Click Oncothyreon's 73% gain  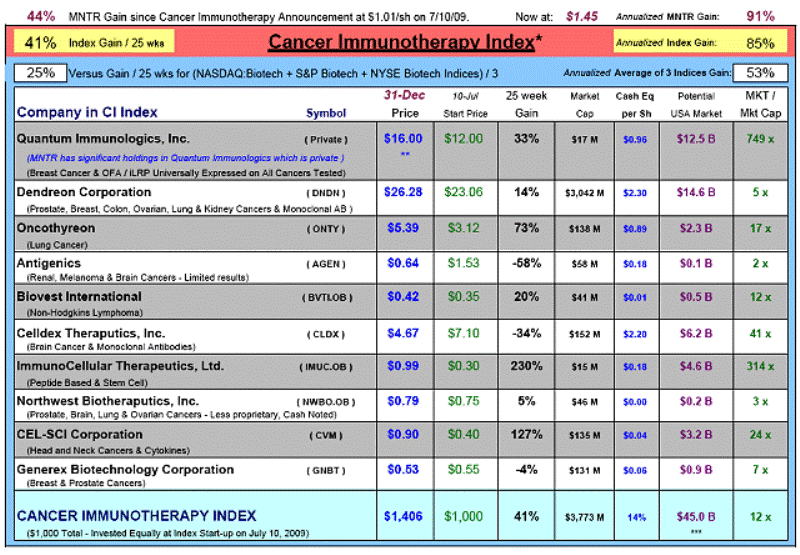[526, 228]
